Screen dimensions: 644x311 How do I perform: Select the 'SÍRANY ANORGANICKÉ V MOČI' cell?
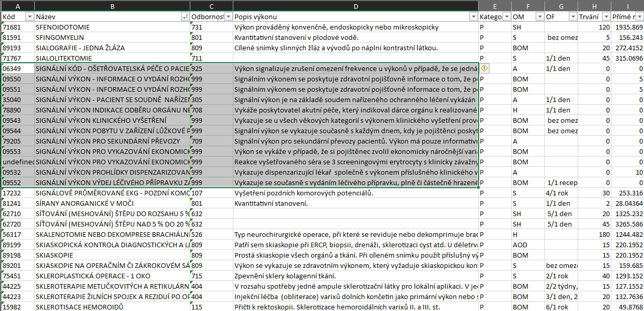click(113, 203)
